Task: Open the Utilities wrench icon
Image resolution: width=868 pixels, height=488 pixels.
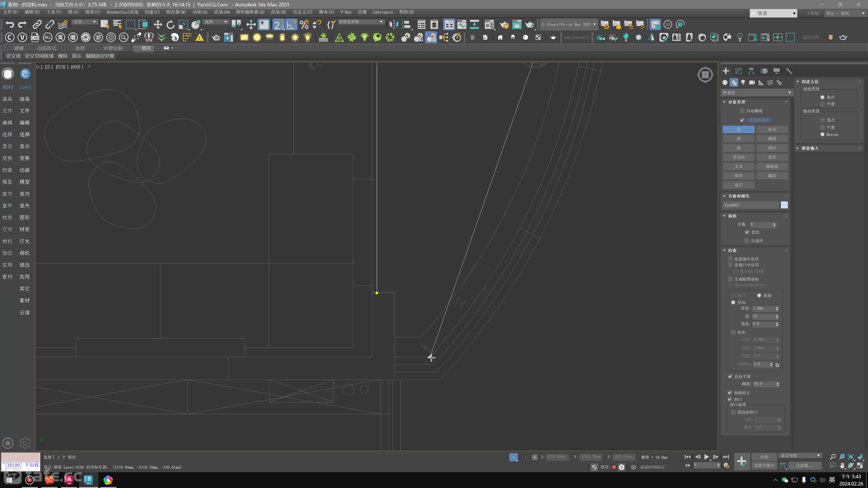Action: coord(789,71)
